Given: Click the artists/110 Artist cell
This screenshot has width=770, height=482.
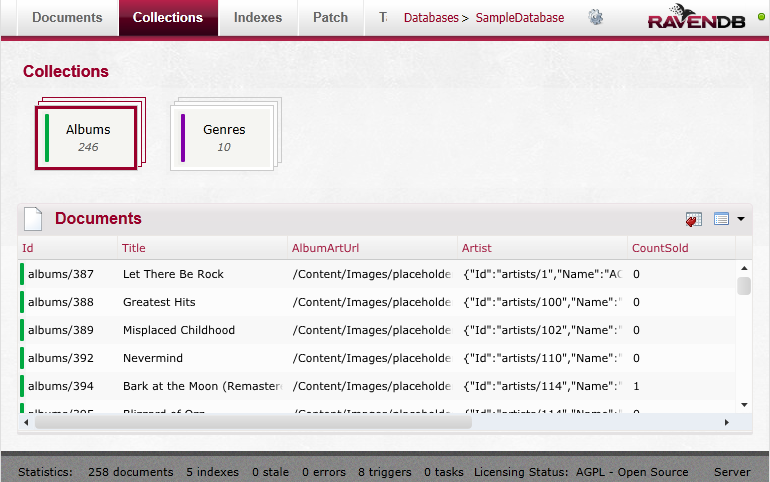Looking at the screenshot, I should pyautogui.click(x=543, y=358).
